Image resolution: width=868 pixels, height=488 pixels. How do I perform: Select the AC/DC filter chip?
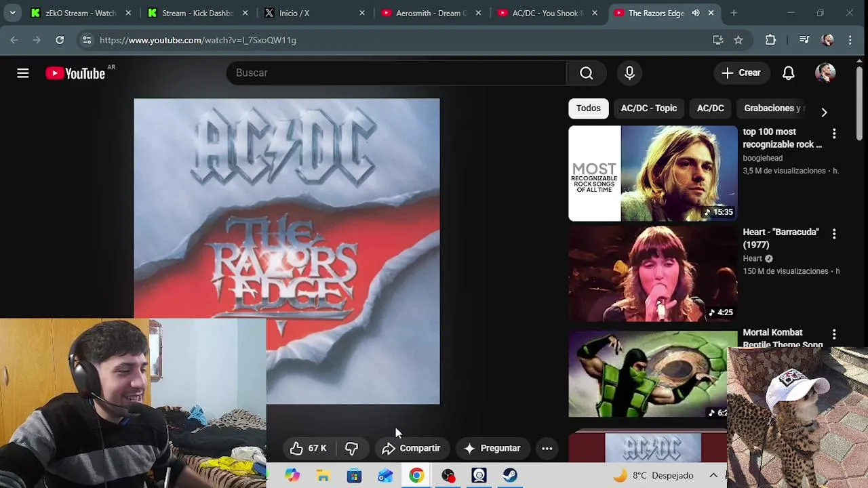pos(711,108)
